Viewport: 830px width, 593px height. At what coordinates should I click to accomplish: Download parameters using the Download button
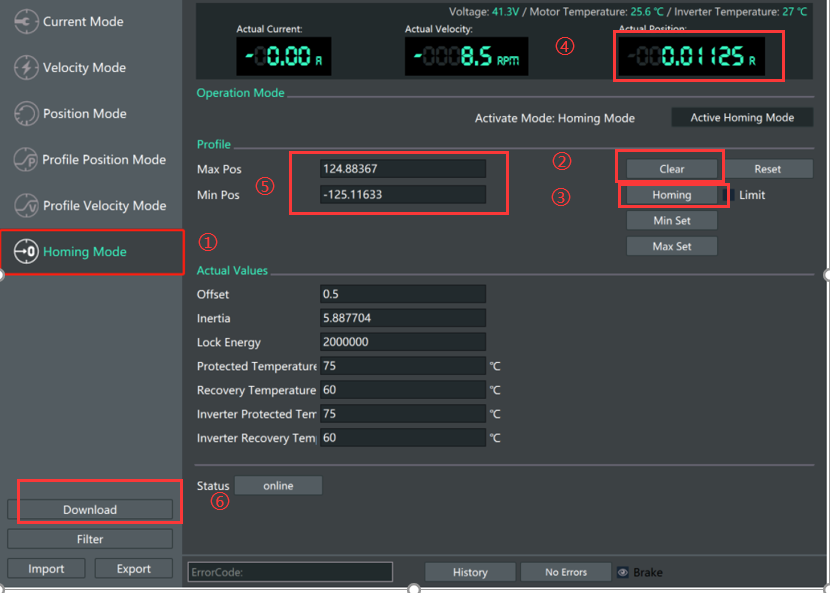coord(90,510)
